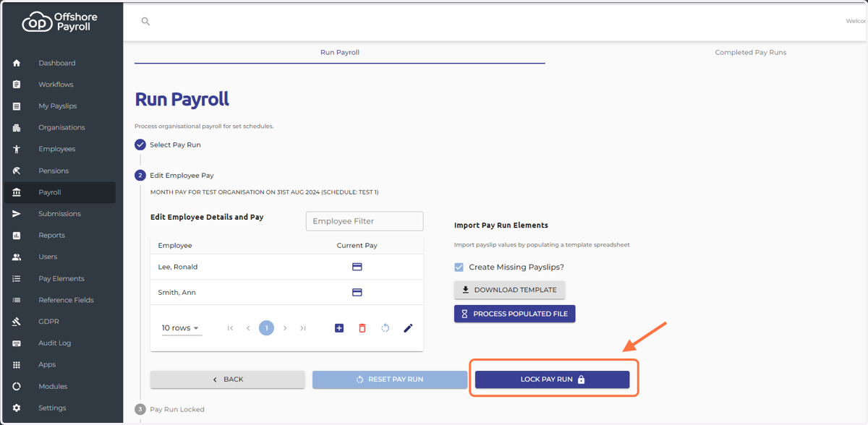The image size is (868, 425).
Task: Click the Apps grid icon
Action: click(17, 365)
